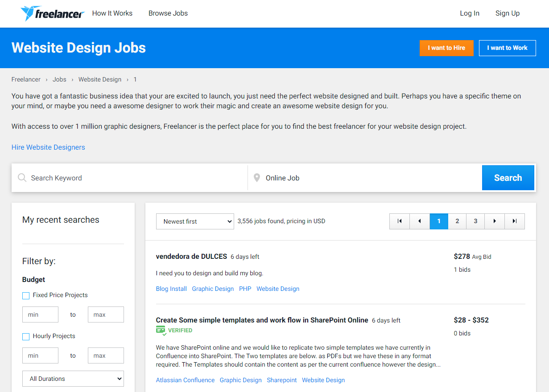549x392 pixels.
Task: Focus the Search Keyword field
Action: pos(129,178)
